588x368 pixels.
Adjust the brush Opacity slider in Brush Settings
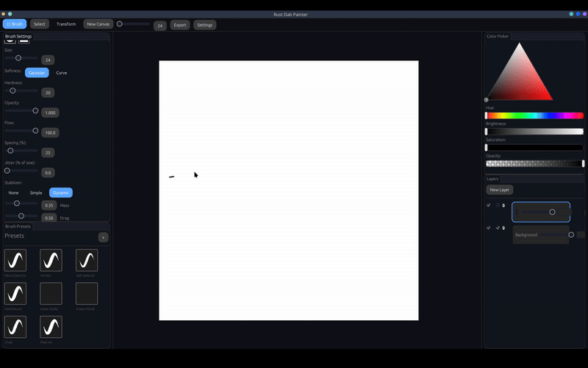(21, 111)
